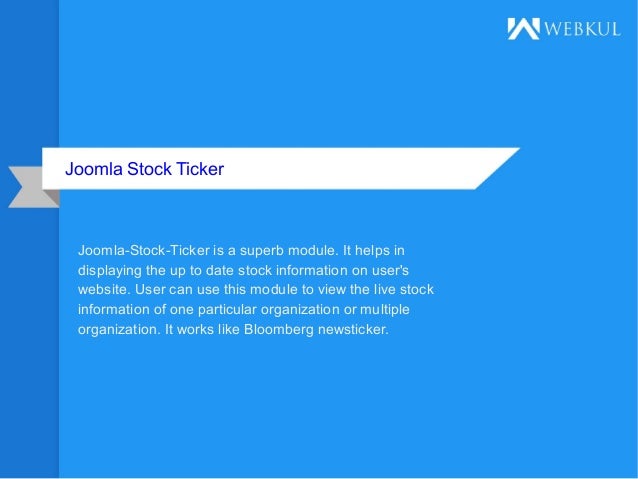Click the word displaying in second line
This screenshot has height=479, width=638.
110,270
